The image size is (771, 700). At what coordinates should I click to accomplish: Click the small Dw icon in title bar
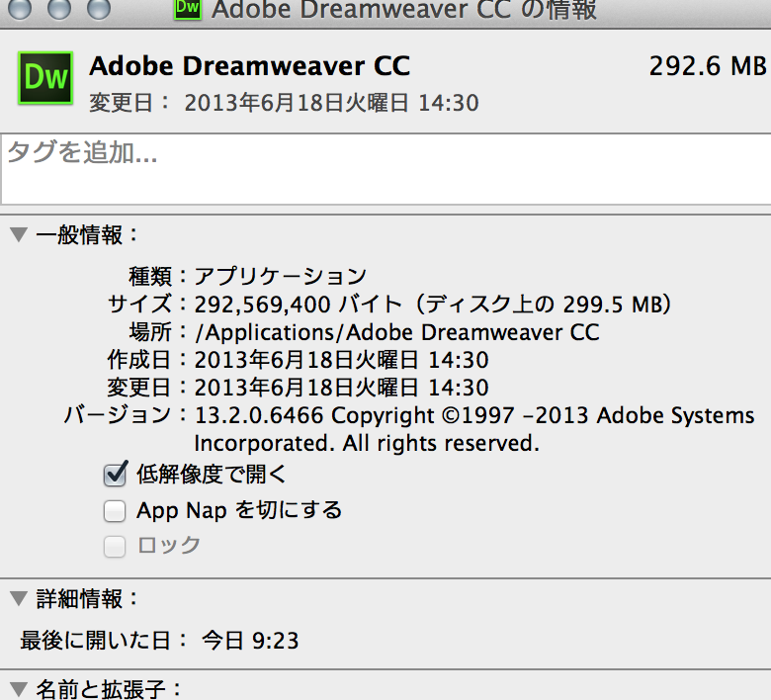(187, 8)
